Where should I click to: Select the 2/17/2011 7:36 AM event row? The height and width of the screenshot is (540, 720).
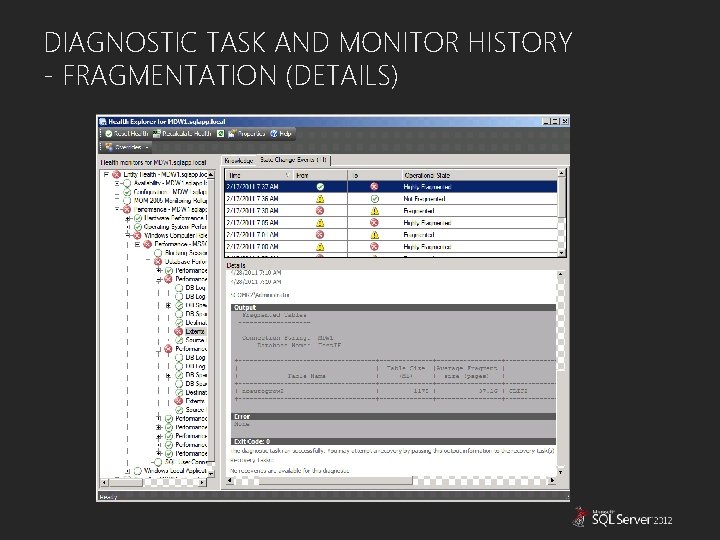[391, 199]
